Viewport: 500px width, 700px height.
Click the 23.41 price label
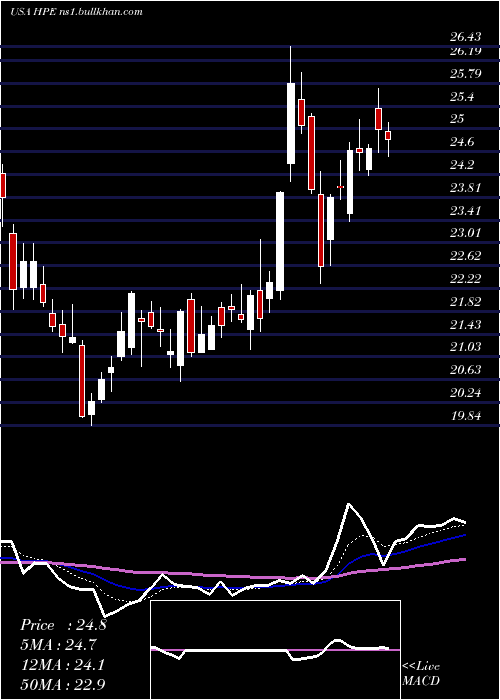466,210
